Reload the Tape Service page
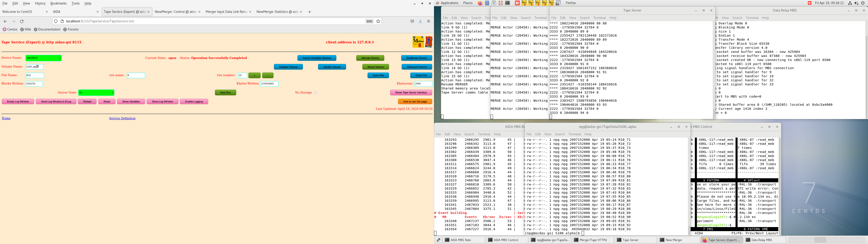The width and height of the screenshot is (868, 244). tap(22, 21)
